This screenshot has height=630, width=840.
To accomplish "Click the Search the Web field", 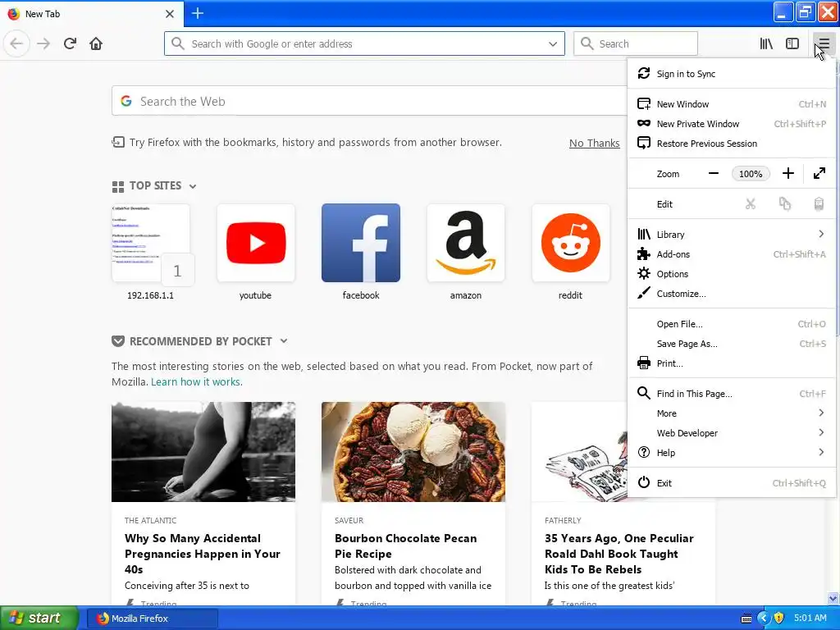I will click(x=369, y=101).
